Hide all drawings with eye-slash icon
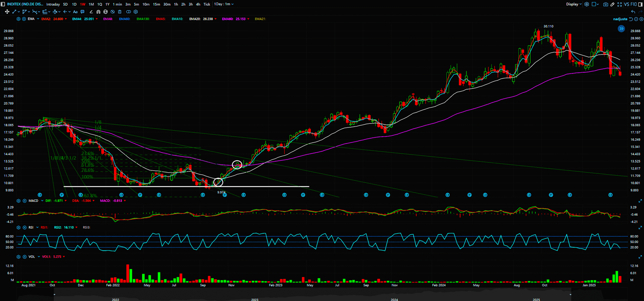Viewport: 644px width, 301px height. coord(113,12)
